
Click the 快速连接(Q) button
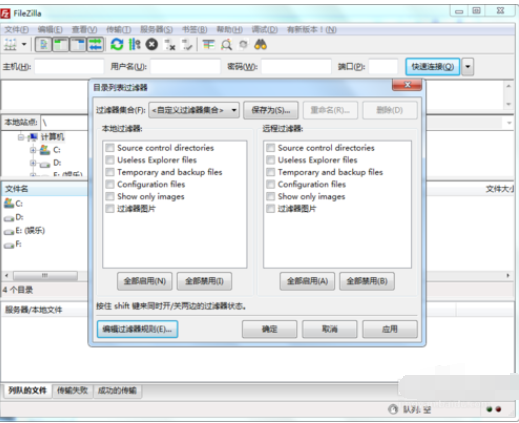tap(432, 66)
